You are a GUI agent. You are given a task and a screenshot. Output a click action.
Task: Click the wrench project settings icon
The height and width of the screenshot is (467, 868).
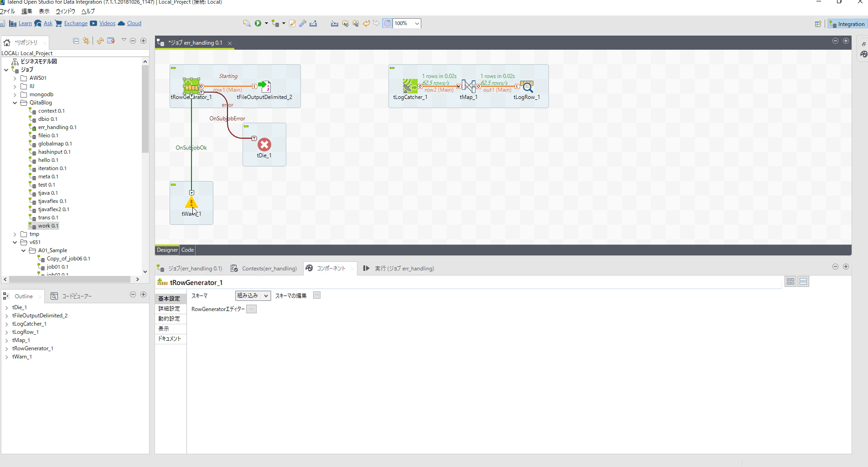[x=303, y=23]
